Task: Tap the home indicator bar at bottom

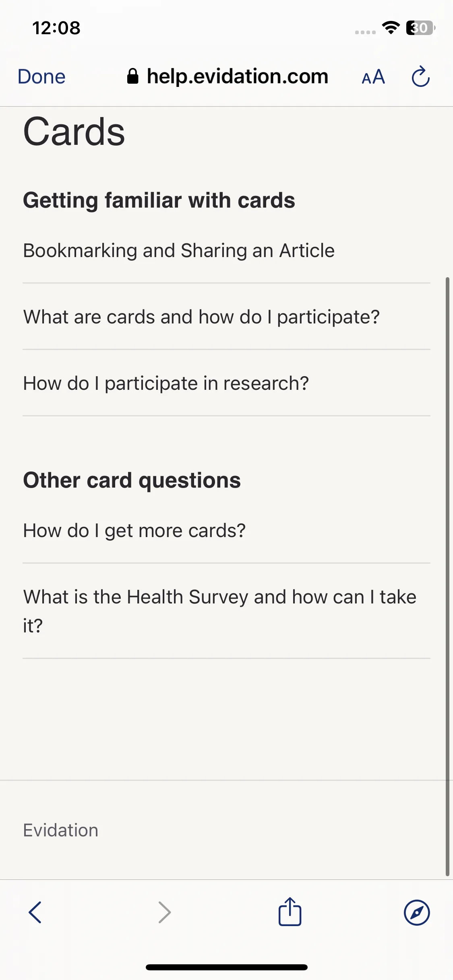Action: tap(227, 967)
